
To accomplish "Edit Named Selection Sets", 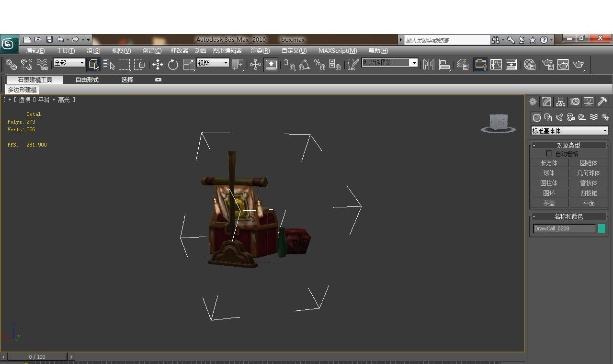I will pyautogui.click(x=353, y=64).
